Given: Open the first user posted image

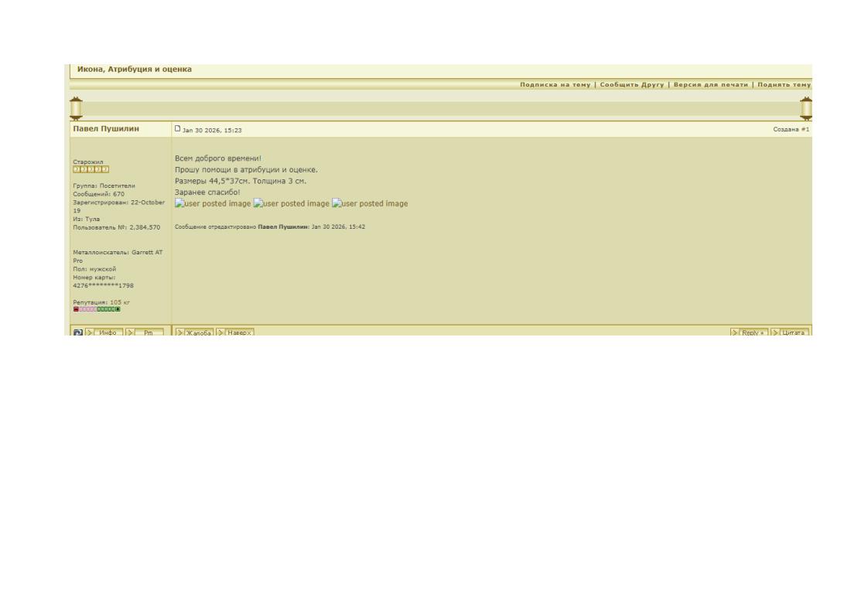Looking at the screenshot, I should click(213, 204).
